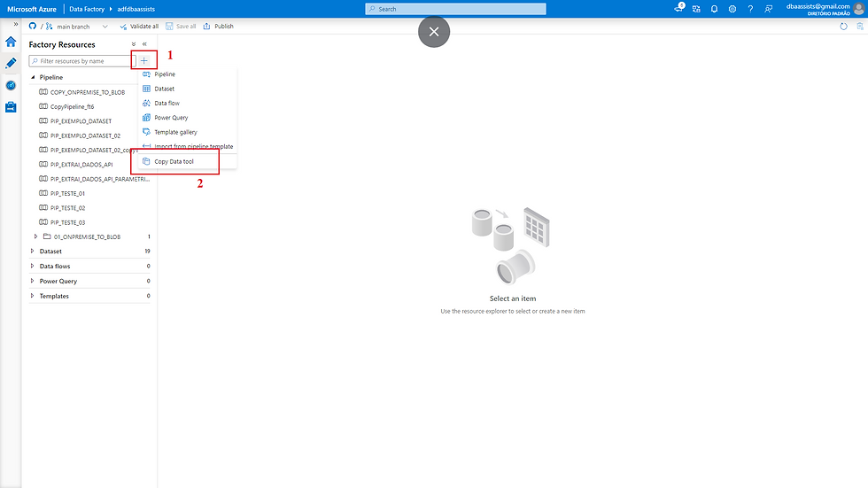Click the Notifications bell icon
The height and width of the screenshot is (488, 868).
[714, 9]
